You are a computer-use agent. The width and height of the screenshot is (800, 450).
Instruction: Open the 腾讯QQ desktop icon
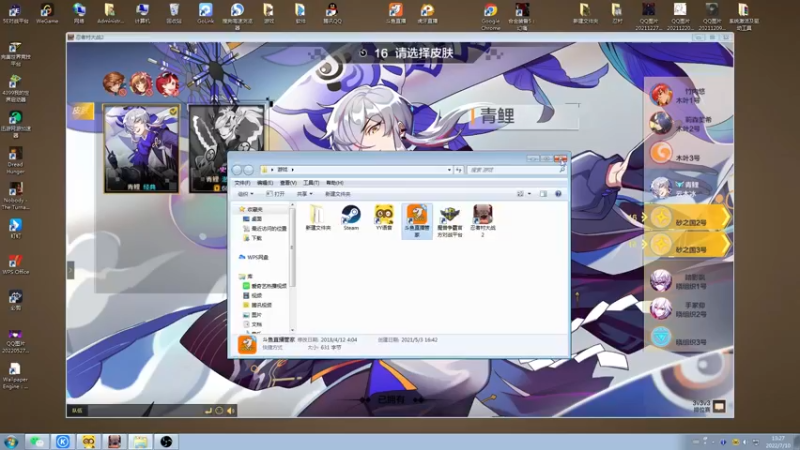pyautogui.click(x=332, y=14)
